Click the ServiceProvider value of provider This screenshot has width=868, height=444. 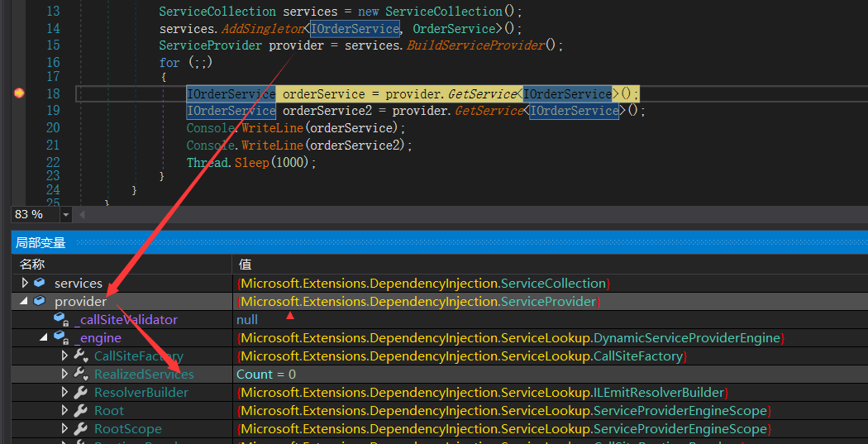coord(418,302)
